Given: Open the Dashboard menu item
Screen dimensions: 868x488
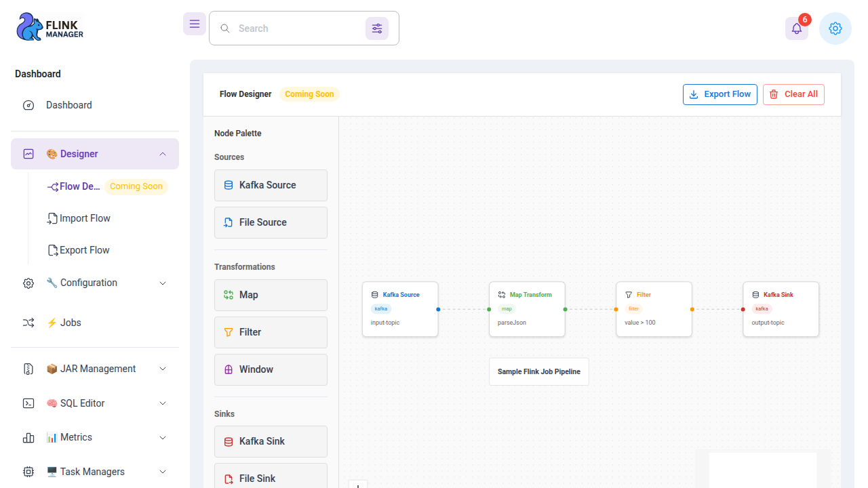Looking at the screenshot, I should 95,105.
